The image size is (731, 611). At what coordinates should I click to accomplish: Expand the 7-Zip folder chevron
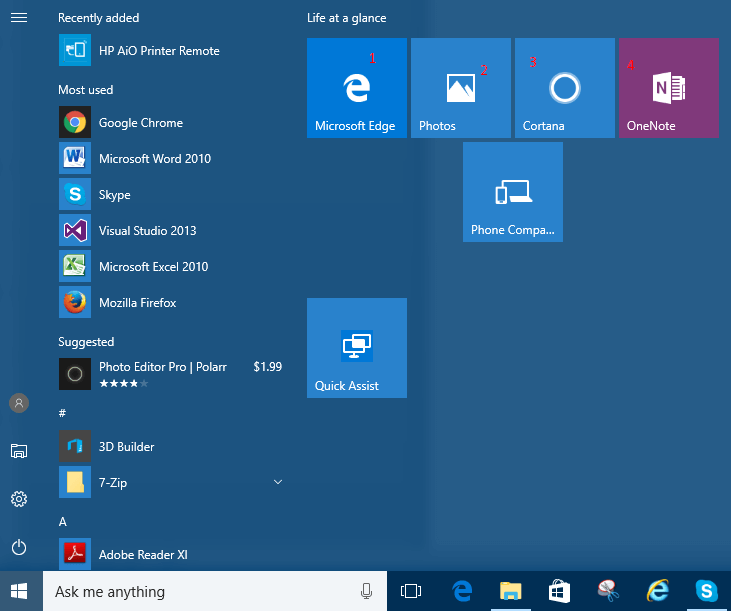[x=278, y=483]
